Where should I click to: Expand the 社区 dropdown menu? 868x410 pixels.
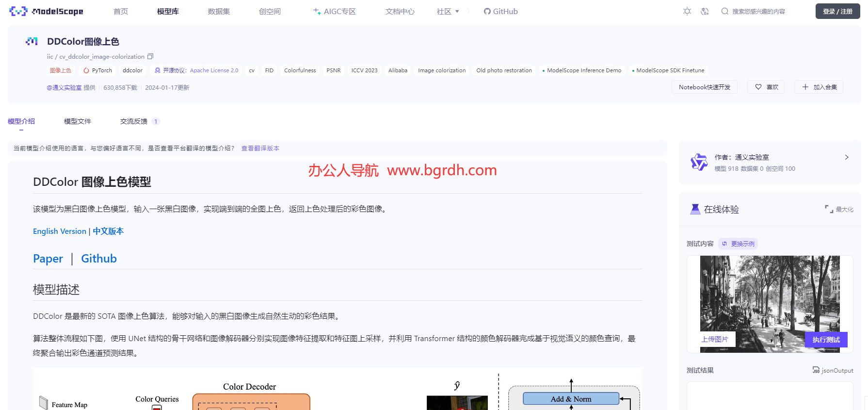coord(448,11)
